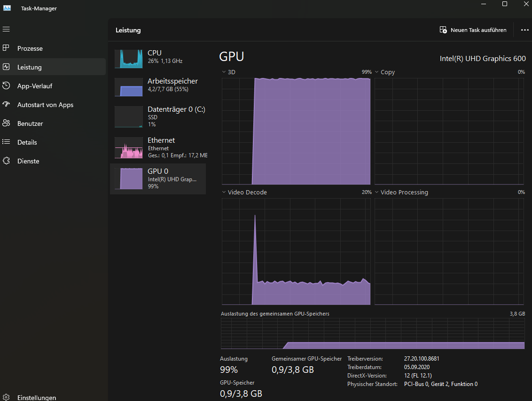532x401 pixels.
Task: Open App-Verlauf history icon
Action: point(6,86)
